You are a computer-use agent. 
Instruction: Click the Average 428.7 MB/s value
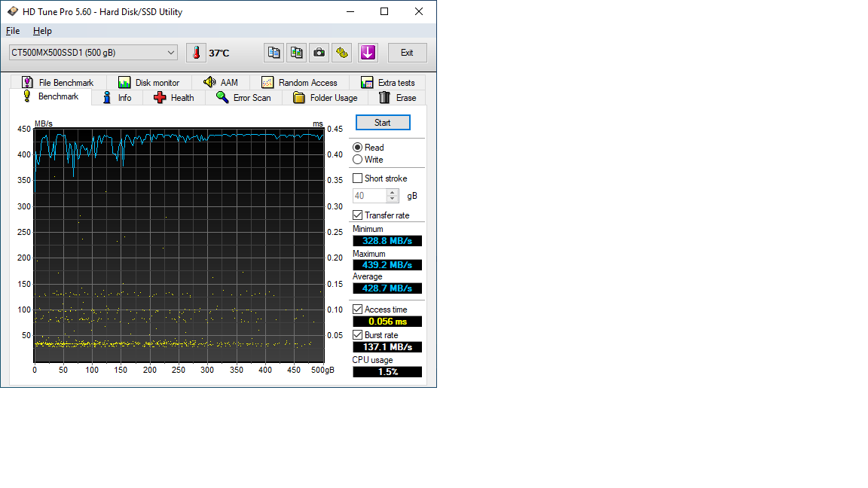[387, 288]
